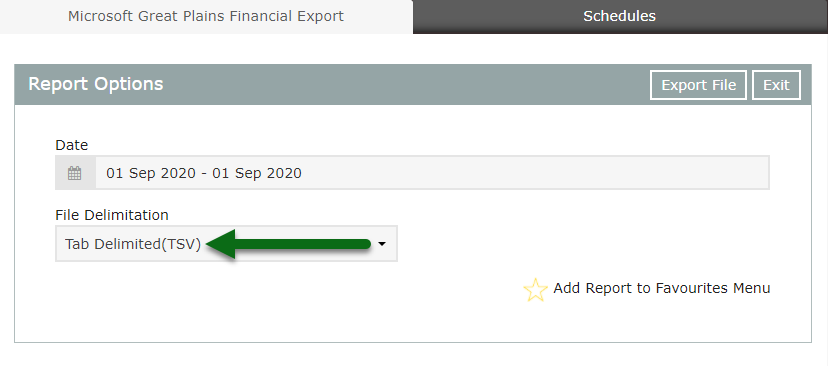
Task: Click the yellow star favourites icon
Action: (x=535, y=289)
